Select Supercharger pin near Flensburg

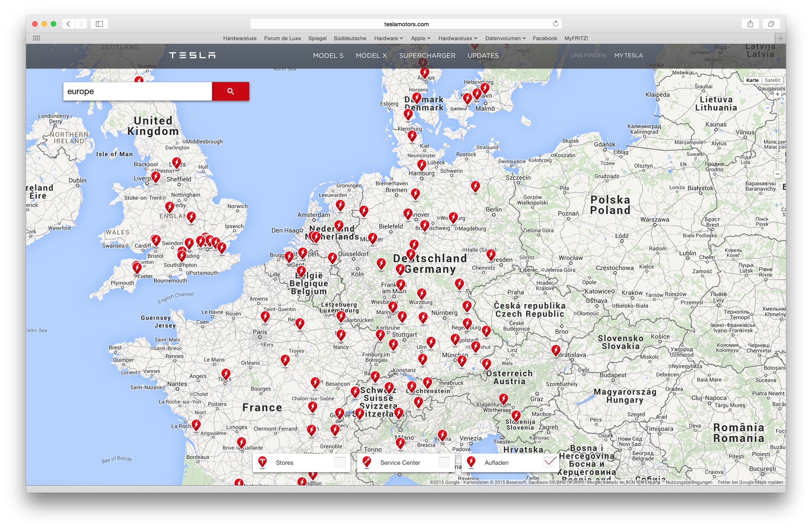coord(412,136)
